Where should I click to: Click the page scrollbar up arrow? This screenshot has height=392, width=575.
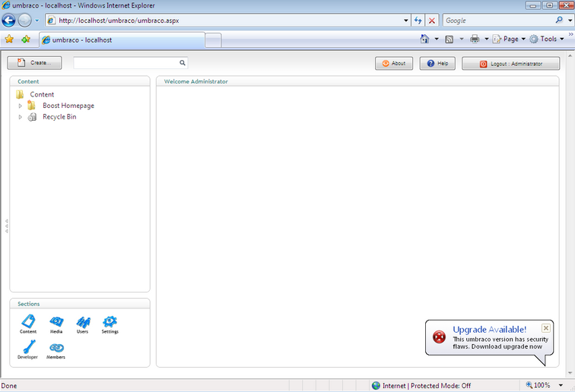(x=570, y=56)
